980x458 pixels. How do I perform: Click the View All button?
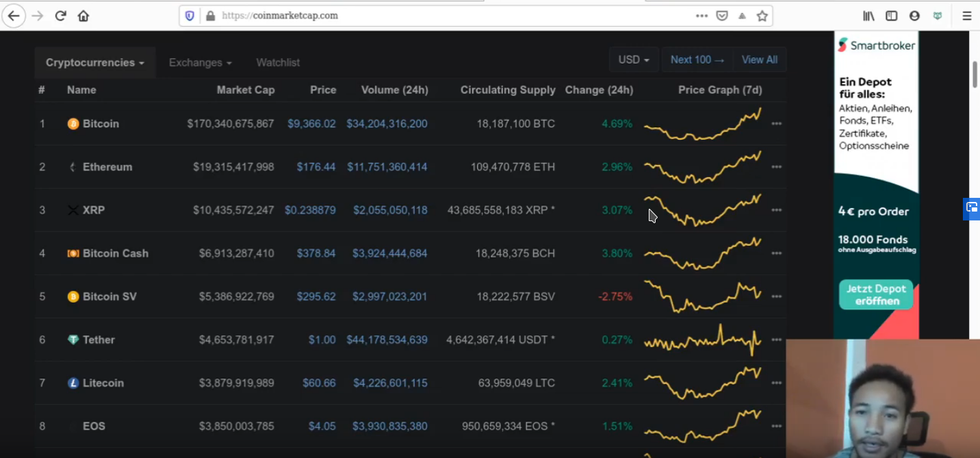coord(760,60)
